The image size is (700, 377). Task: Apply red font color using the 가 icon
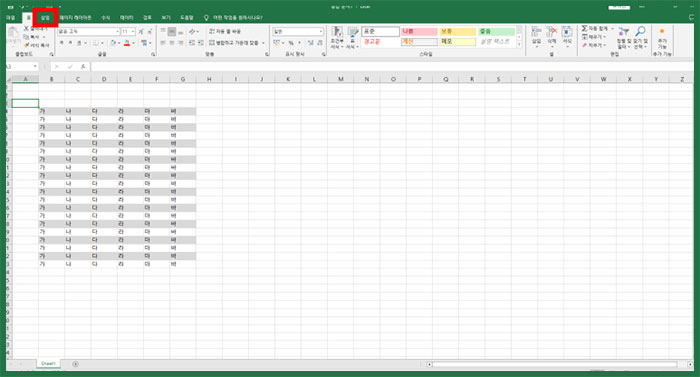127,43
